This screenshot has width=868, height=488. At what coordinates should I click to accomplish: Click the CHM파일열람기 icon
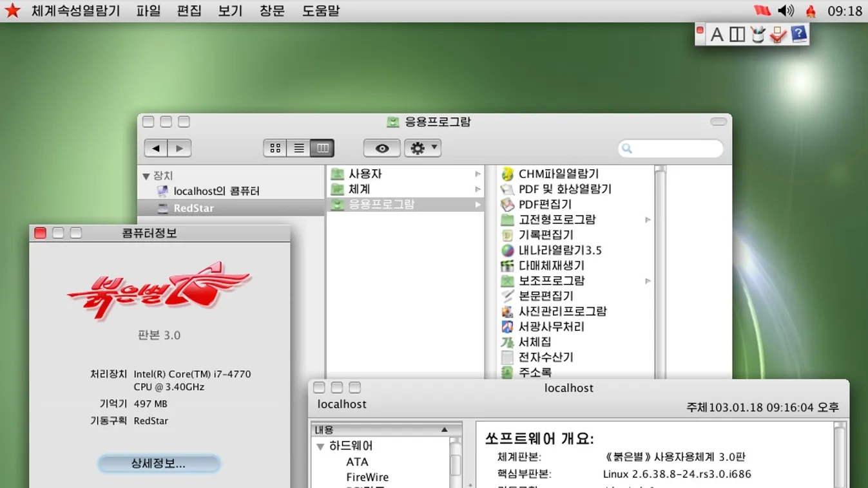[x=508, y=174]
